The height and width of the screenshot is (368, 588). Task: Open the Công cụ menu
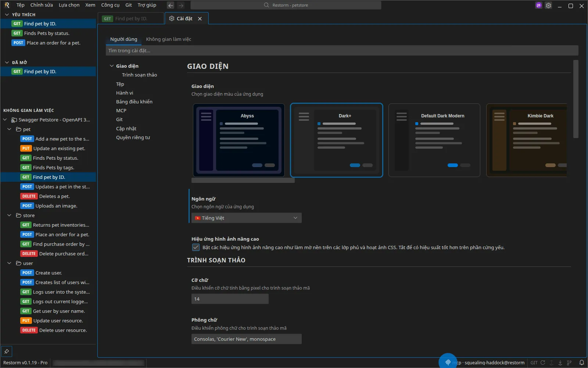(x=110, y=5)
